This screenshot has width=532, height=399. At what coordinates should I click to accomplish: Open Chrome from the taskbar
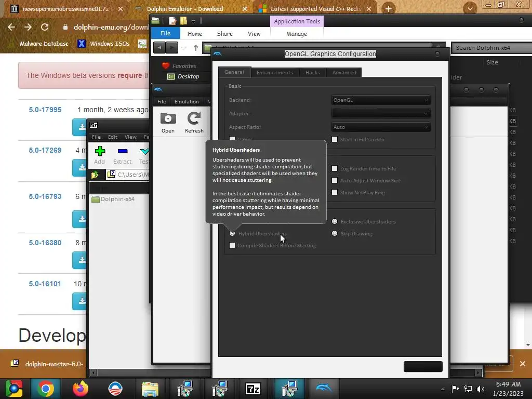click(46, 389)
